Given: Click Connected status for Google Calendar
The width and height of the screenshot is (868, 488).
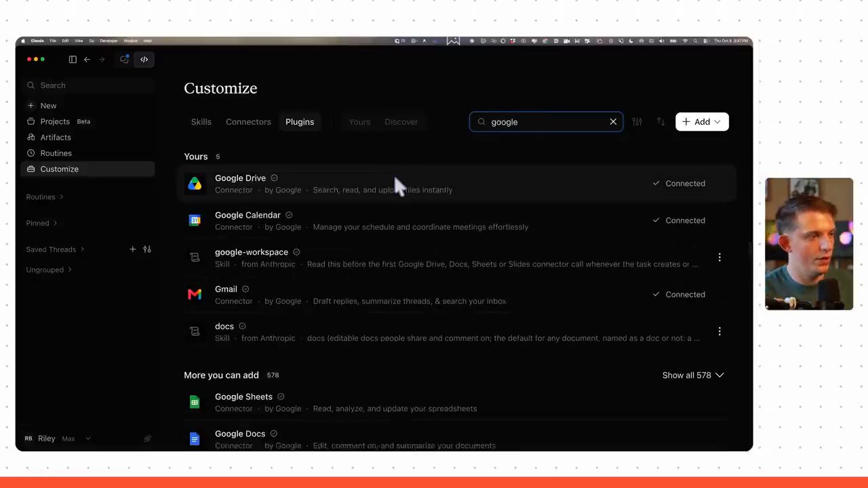Looking at the screenshot, I should click(679, 220).
